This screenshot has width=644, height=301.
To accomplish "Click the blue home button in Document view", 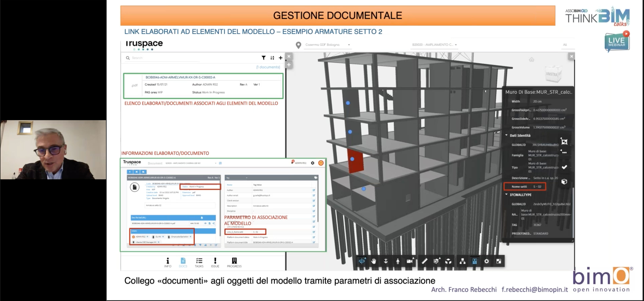I will pyautogui.click(x=136, y=172).
